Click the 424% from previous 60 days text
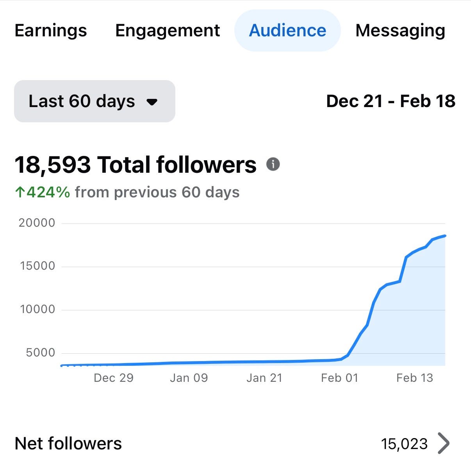Viewport: 471px width, 476px height. (133, 192)
